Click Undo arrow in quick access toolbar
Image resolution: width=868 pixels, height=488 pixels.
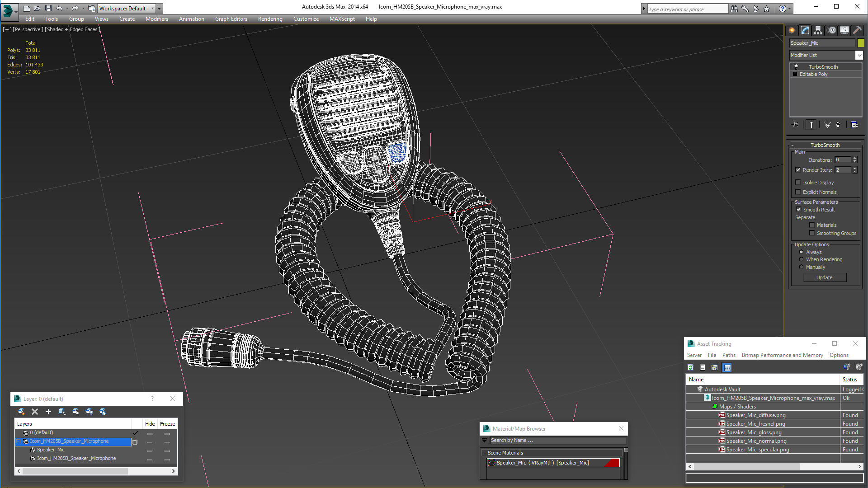click(x=59, y=8)
